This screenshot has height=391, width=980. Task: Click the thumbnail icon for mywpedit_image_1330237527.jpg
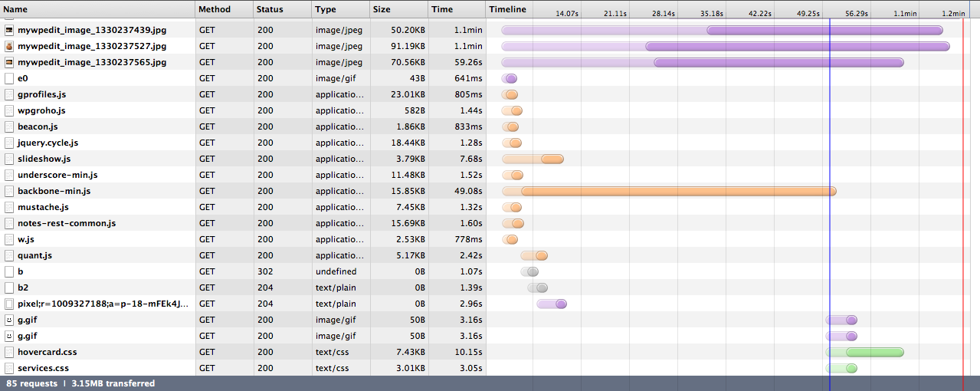pyautogui.click(x=9, y=46)
